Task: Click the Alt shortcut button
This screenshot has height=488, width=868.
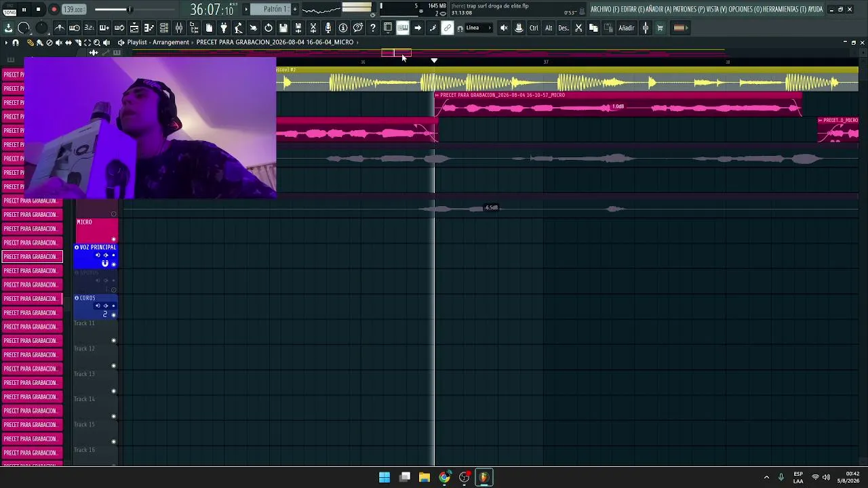Action: 549,28
